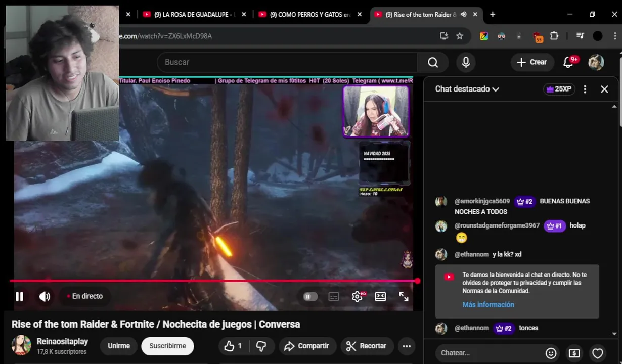Open the Reinaositaplay channel avatar
This screenshot has height=364, width=622.
coord(21,345)
